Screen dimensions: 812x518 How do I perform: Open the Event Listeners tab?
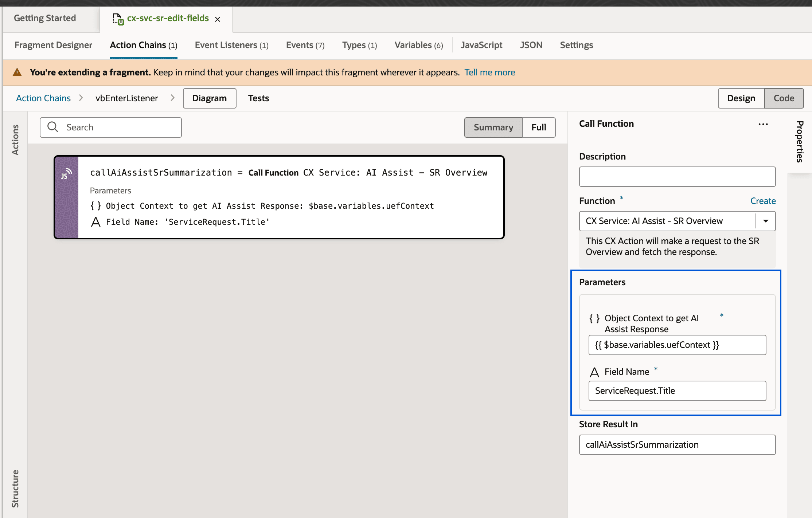231,45
